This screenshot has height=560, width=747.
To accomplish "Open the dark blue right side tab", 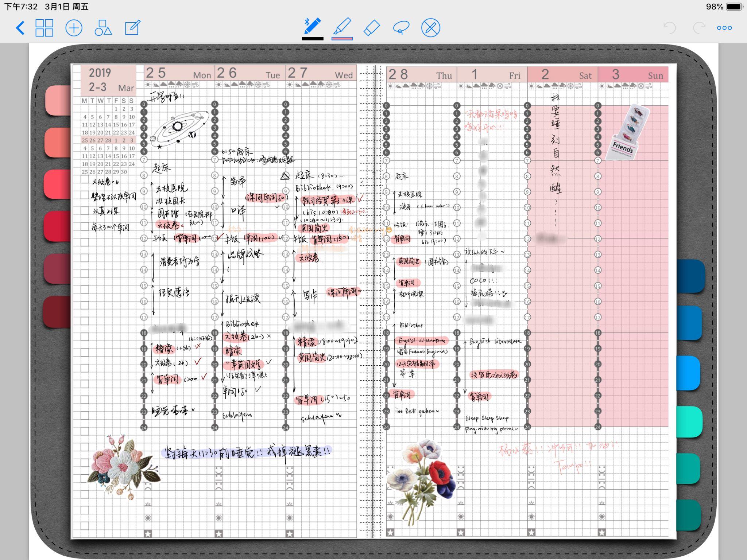I will click(x=690, y=275).
